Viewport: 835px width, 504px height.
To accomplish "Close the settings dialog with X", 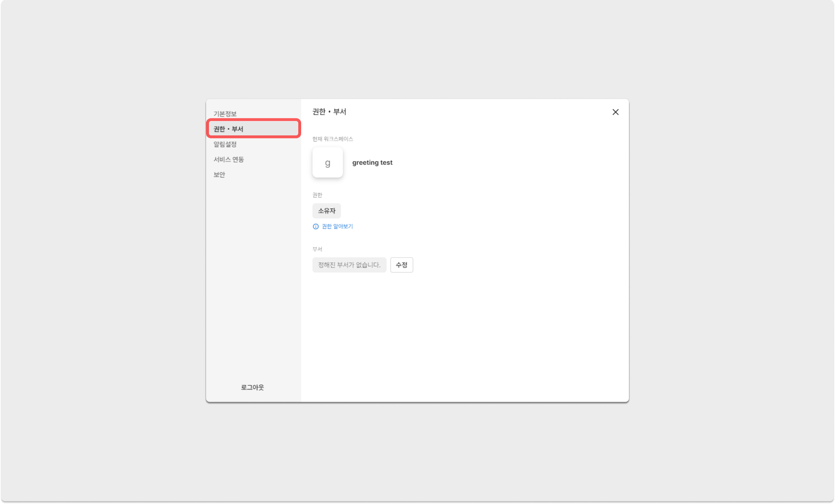I will 615,112.
